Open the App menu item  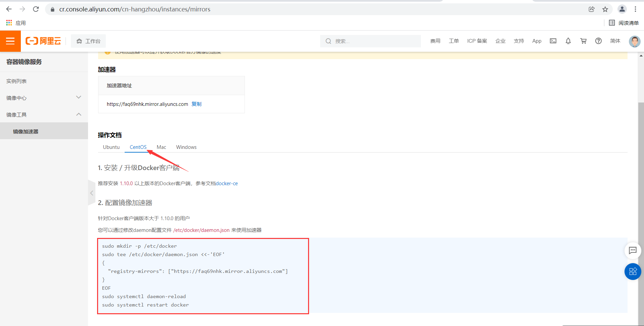(537, 41)
